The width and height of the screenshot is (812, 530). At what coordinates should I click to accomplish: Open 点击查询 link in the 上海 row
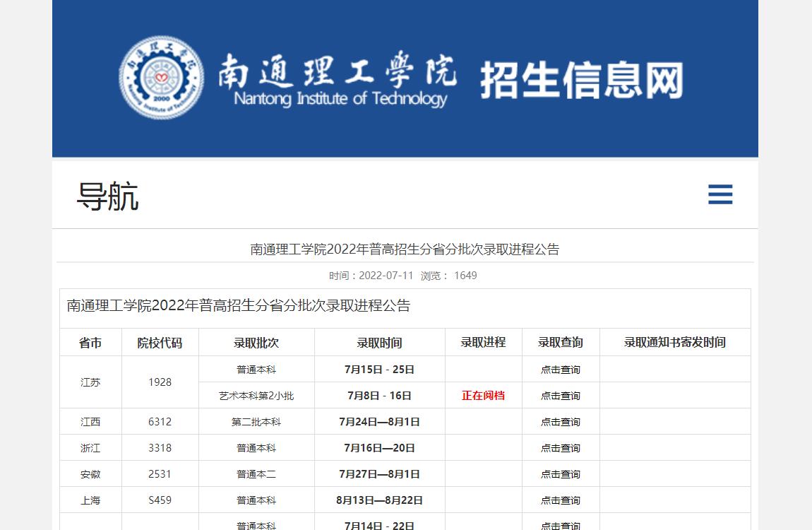point(561,500)
